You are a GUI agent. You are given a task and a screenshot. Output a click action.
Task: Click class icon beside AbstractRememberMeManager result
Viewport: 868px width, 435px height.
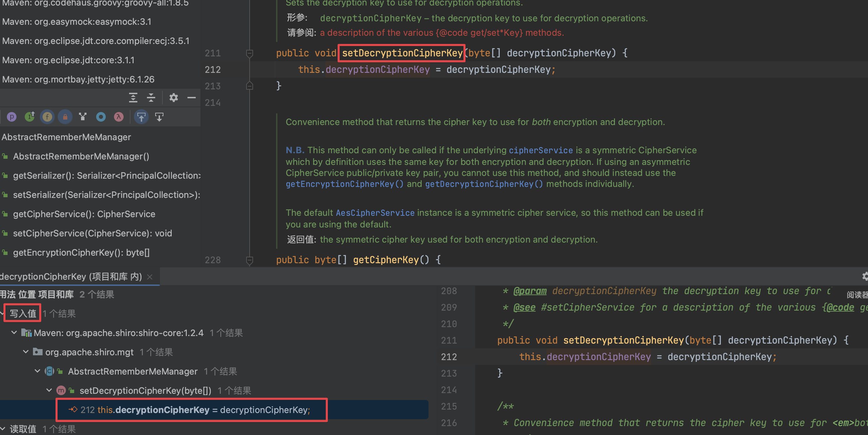tap(49, 371)
